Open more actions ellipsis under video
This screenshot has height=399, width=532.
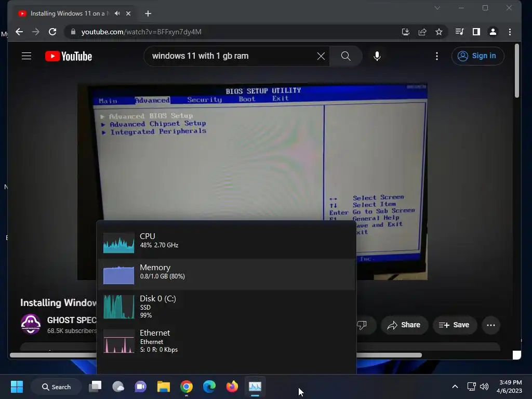(491, 325)
